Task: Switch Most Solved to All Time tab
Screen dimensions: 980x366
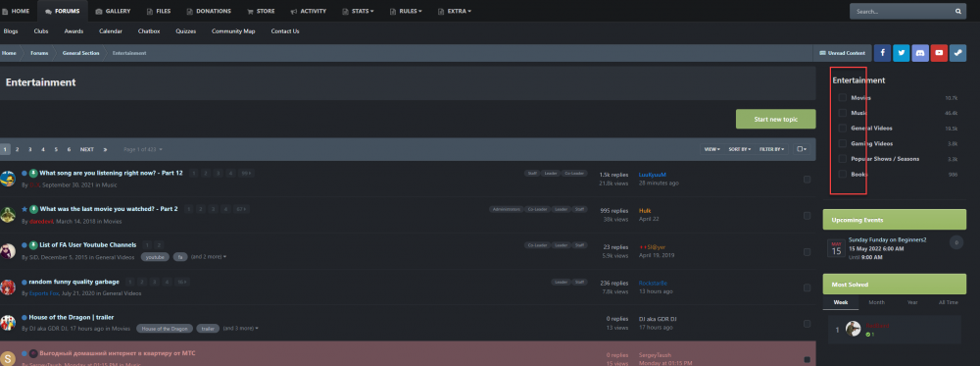Action: pyautogui.click(x=948, y=302)
